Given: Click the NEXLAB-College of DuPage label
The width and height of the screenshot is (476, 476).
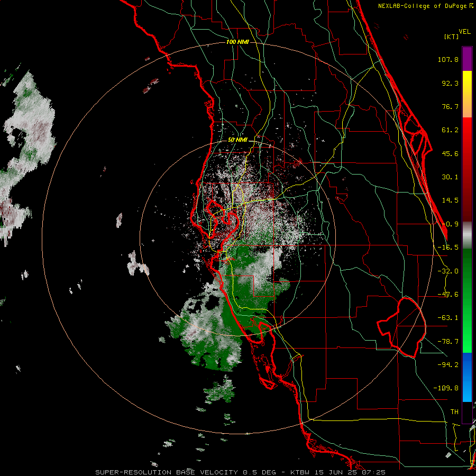Looking at the screenshot, I should coord(425,6).
